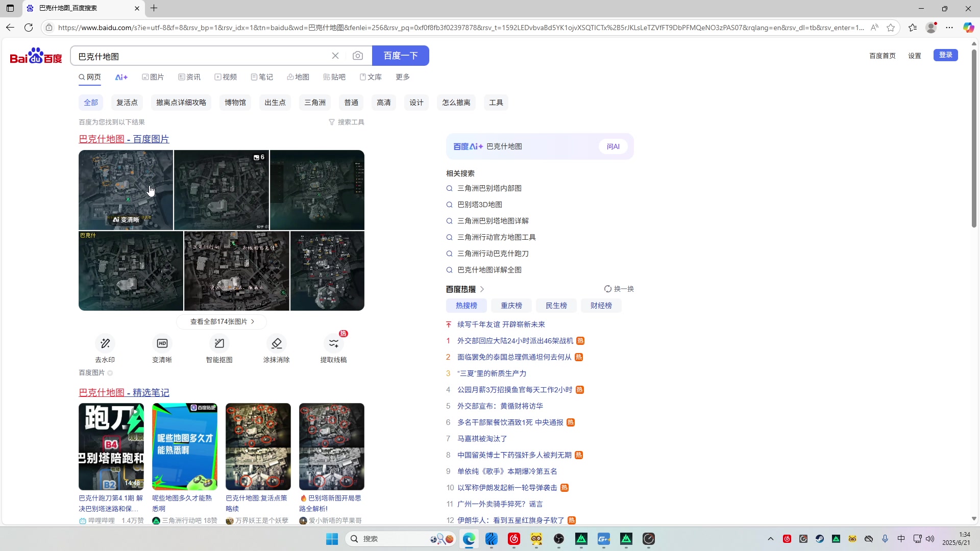
Task: Open the 智能抠图 cutout tool
Action: (x=219, y=349)
